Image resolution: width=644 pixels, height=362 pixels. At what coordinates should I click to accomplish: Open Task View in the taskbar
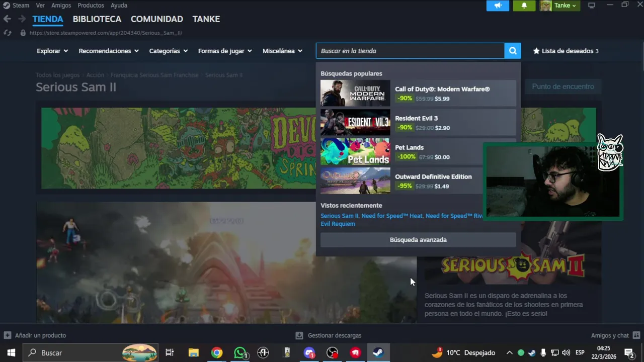[x=170, y=352]
